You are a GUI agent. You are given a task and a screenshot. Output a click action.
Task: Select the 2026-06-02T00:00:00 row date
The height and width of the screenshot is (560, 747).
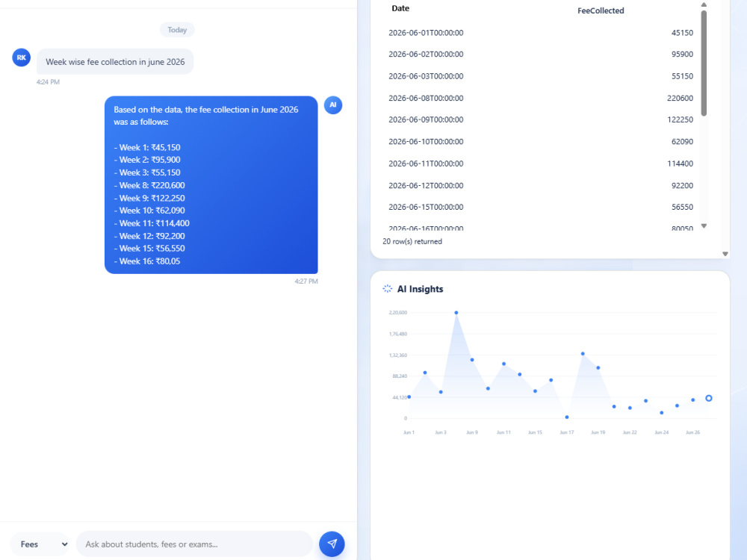(426, 55)
